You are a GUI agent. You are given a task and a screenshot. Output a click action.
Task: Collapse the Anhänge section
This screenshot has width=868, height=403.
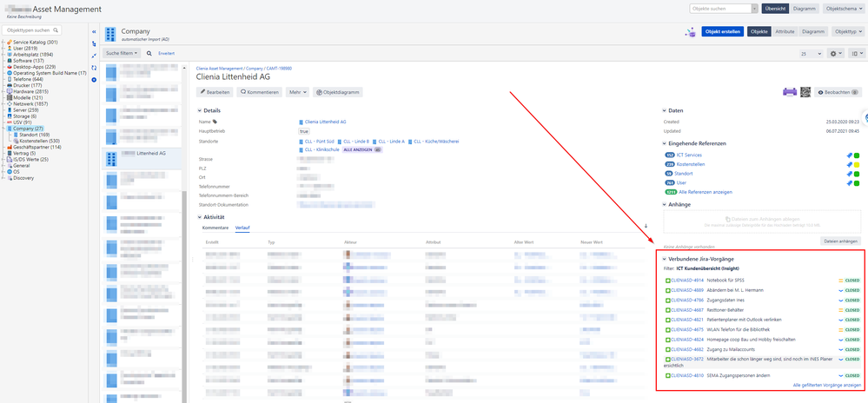click(665, 204)
